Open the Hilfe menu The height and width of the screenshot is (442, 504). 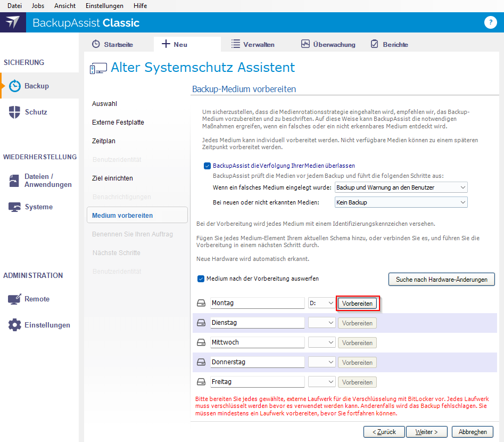(x=140, y=6)
